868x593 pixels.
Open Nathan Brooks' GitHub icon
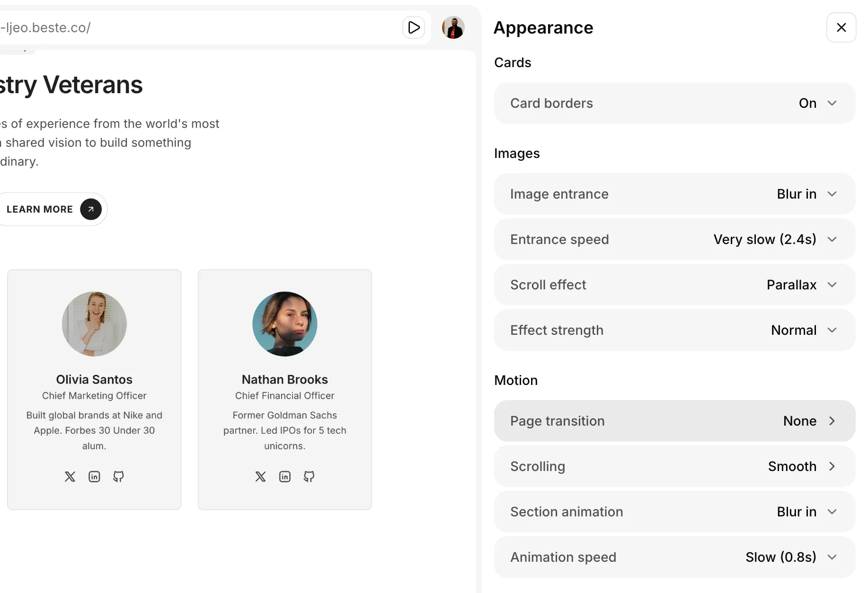309,477
